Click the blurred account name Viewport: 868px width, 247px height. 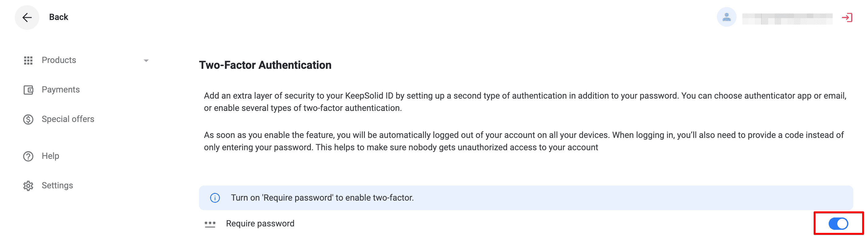[x=787, y=18]
